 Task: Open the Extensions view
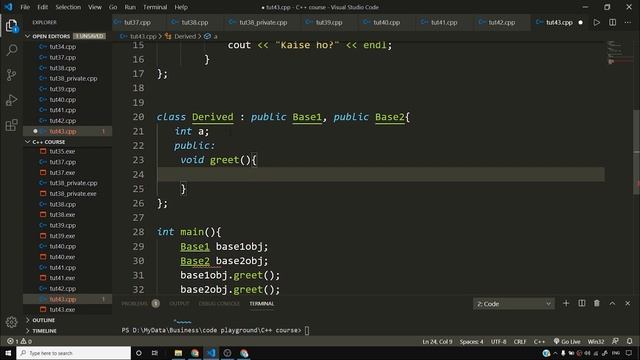click(11, 125)
